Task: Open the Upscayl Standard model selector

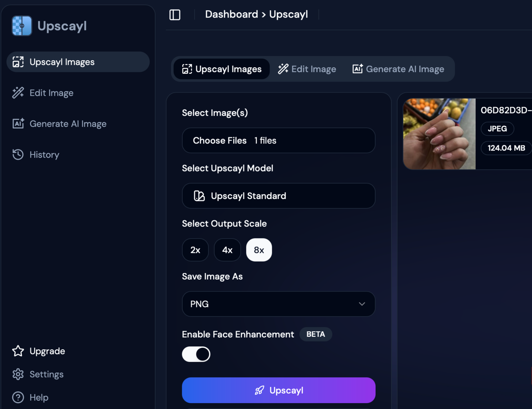Action: [x=279, y=196]
